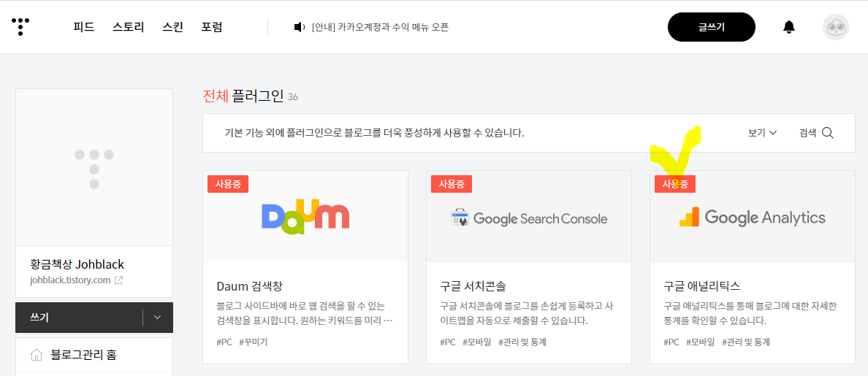Screen dimensions: 868x376
Task: Click the announcement speaker icon
Action: (299, 26)
